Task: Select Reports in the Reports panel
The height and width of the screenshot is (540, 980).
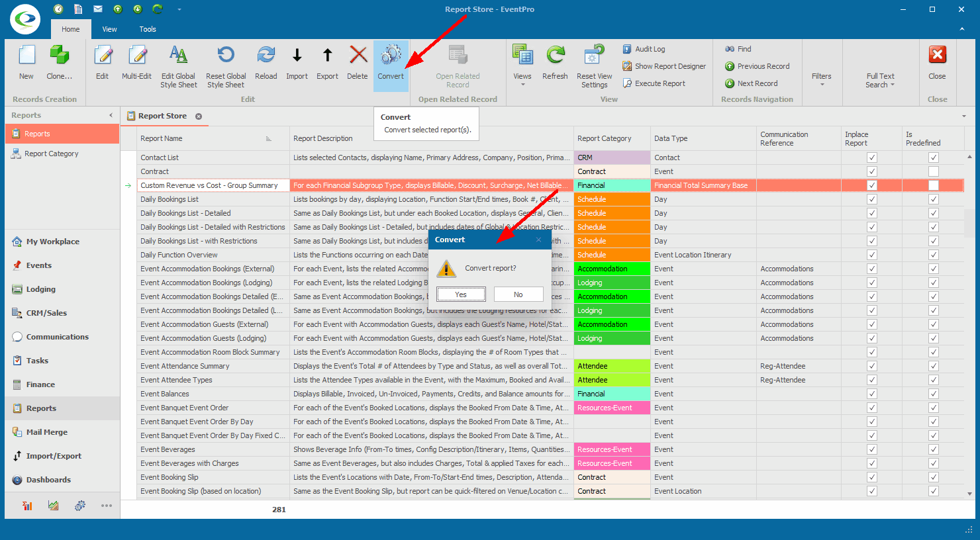Action: [62, 134]
